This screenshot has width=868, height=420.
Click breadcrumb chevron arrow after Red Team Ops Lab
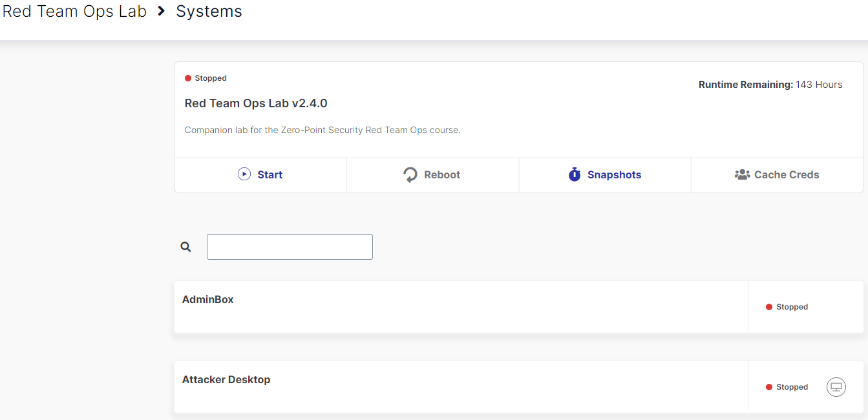pyautogui.click(x=162, y=11)
